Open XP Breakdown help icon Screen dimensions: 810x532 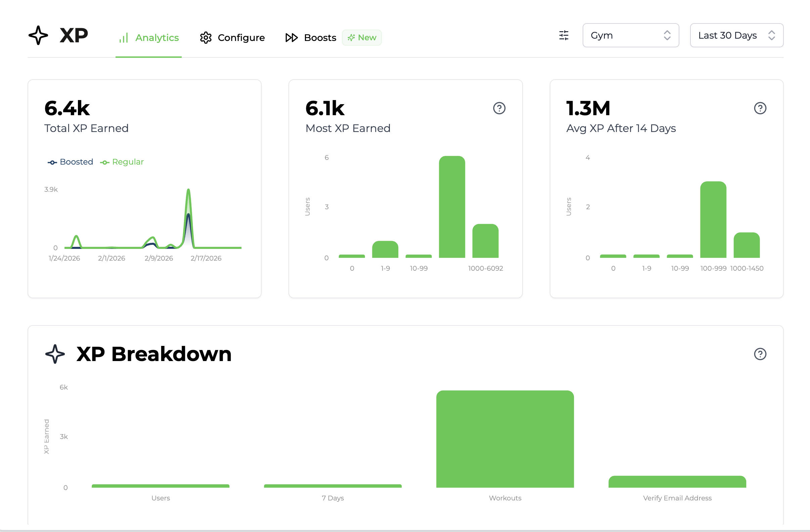point(760,354)
